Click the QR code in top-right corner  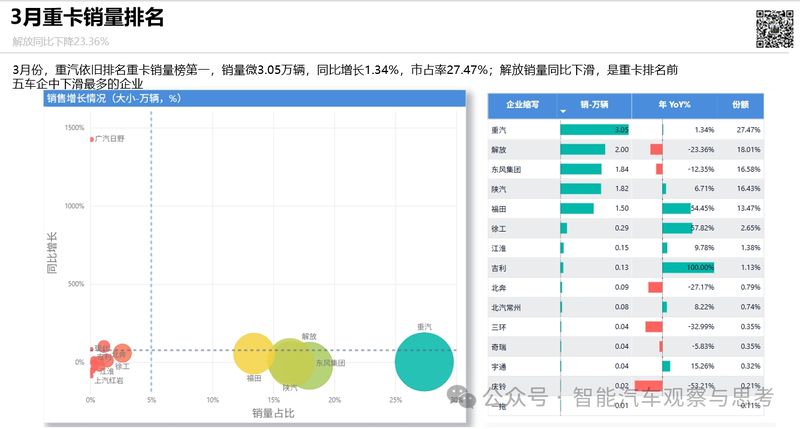coord(772,27)
